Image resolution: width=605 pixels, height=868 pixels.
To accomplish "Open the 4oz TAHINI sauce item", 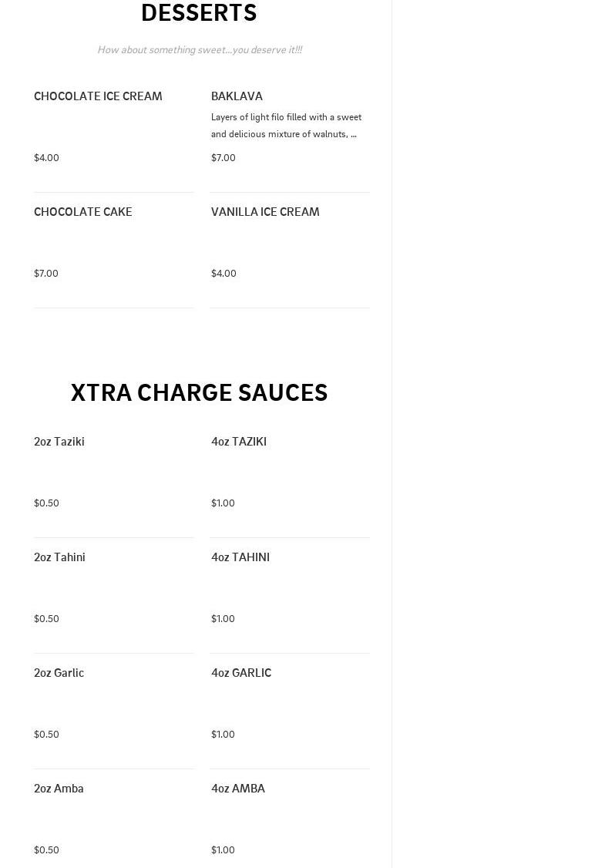I will (240, 557).
